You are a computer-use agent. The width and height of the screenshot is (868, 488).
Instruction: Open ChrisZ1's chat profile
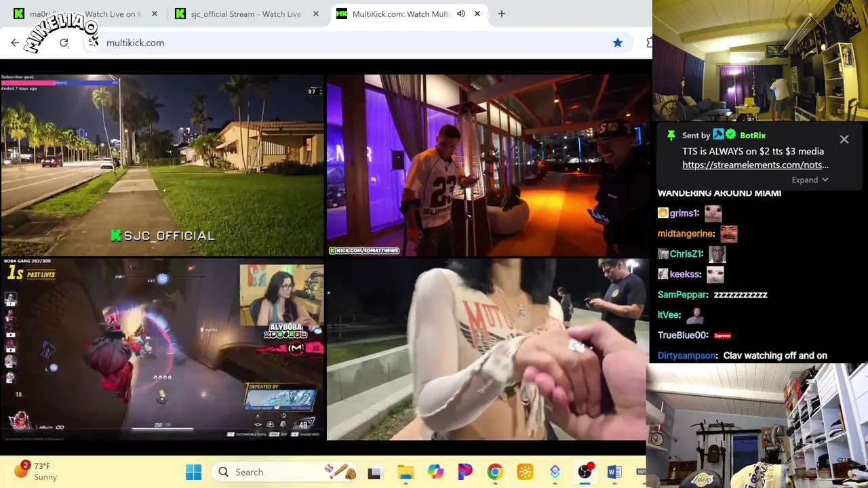click(x=686, y=253)
